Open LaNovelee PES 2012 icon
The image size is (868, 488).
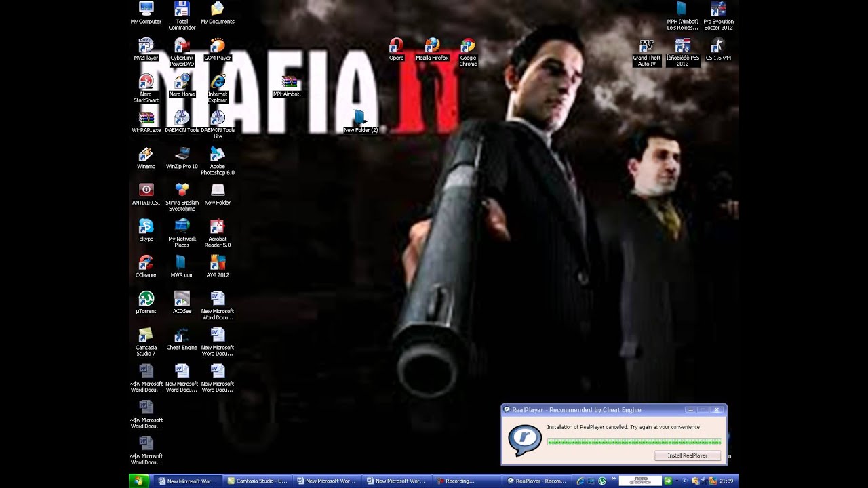(682, 52)
